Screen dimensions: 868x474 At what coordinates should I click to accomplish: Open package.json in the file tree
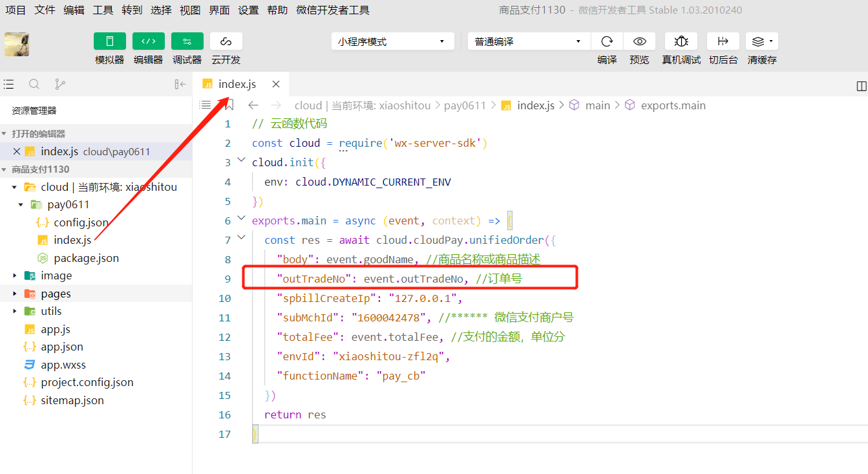(86, 258)
